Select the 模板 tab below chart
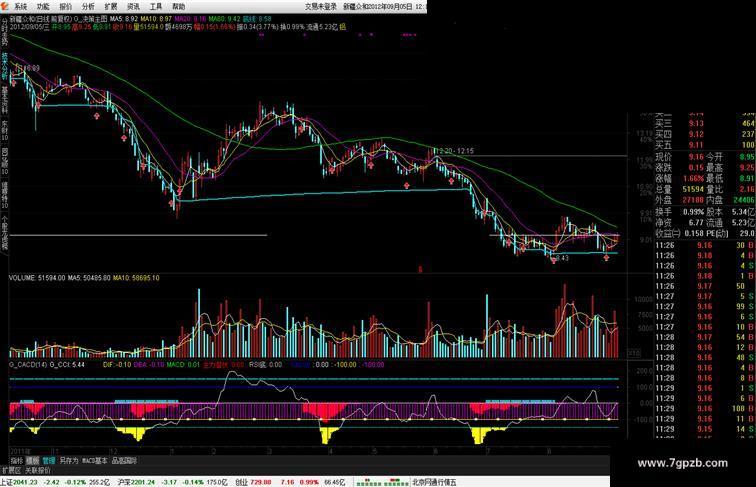The height and width of the screenshot is (487, 756). coord(32,461)
